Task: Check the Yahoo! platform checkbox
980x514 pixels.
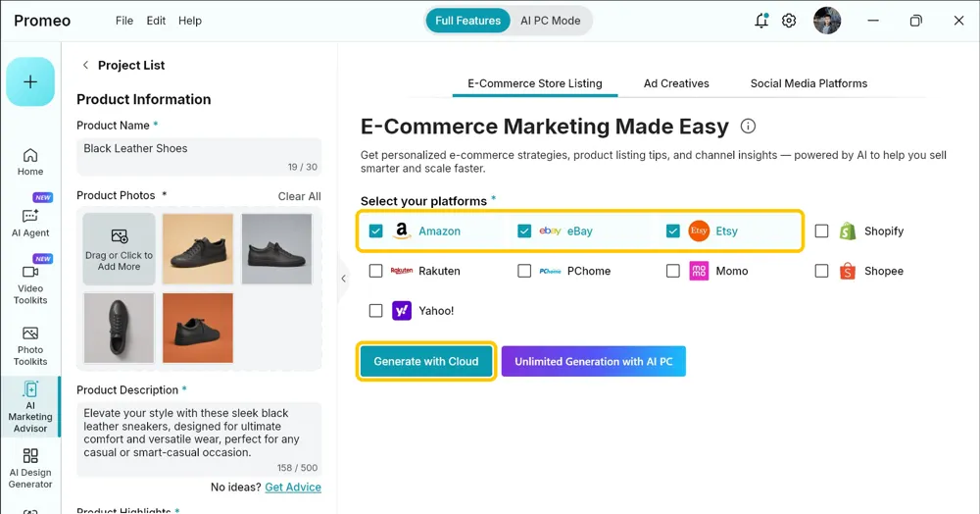Action: pos(375,311)
